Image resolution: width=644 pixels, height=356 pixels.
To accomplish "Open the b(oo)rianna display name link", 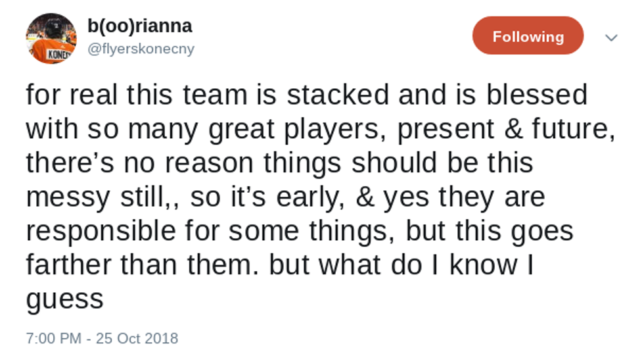I will [x=140, y=26].
